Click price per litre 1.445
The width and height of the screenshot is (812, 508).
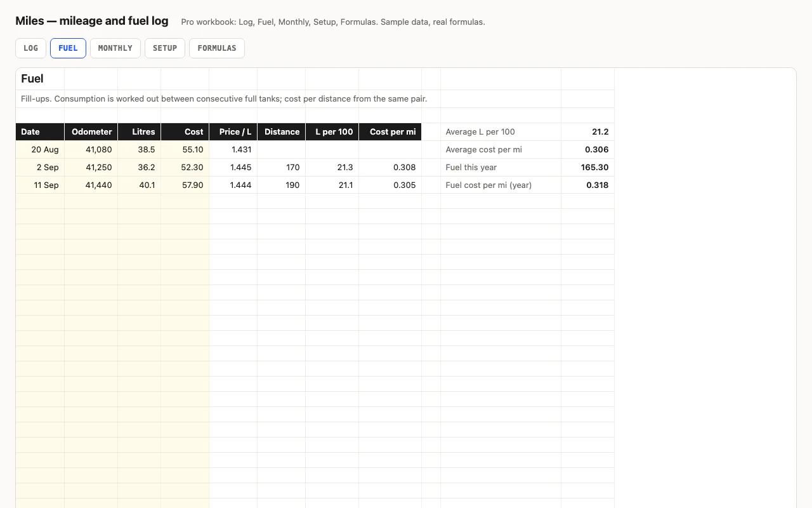233,168
